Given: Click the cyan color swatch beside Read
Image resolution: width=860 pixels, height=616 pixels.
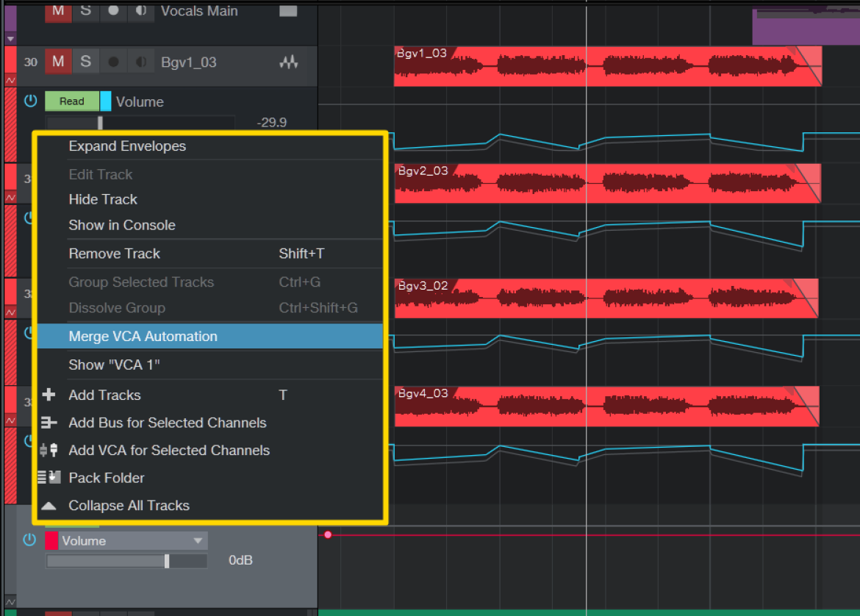Looking at the screenshot, I should (106, 101).
